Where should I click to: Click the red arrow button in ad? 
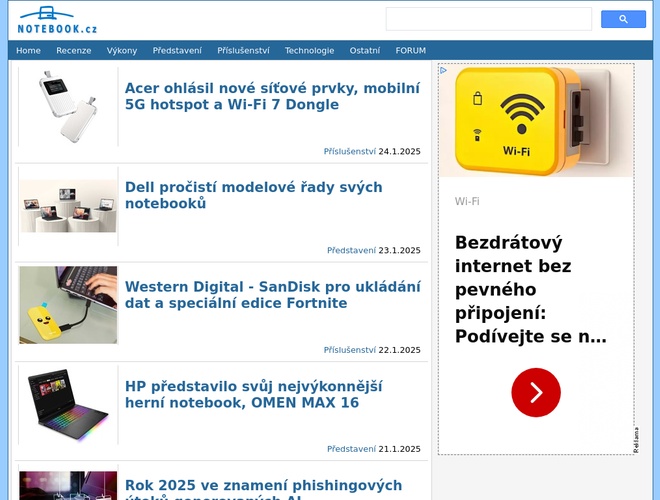tap(535, 392)
